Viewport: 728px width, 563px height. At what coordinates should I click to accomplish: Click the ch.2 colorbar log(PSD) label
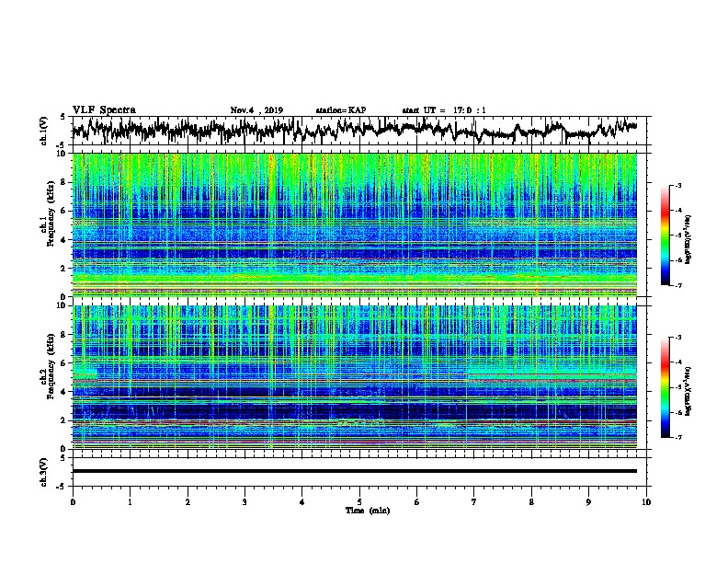click(x=688, y=391)
